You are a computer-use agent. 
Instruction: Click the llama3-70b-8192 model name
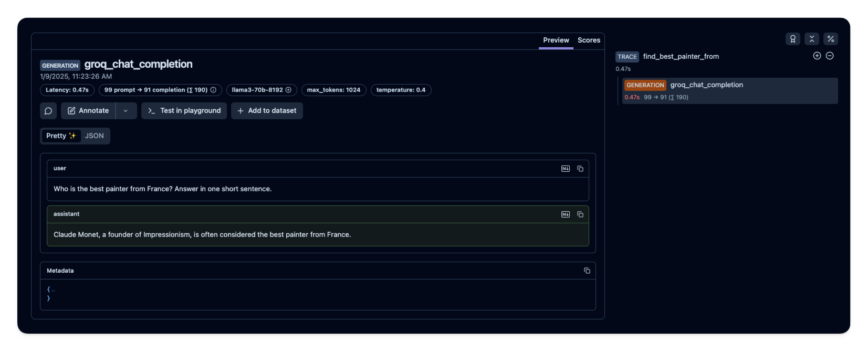tap(257, 90)
